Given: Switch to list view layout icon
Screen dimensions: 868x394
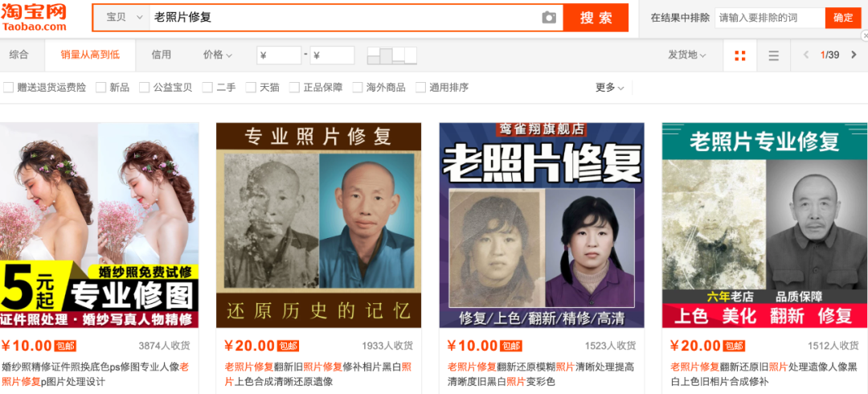Looking at the screenshot, I should [x=773, y=55].
